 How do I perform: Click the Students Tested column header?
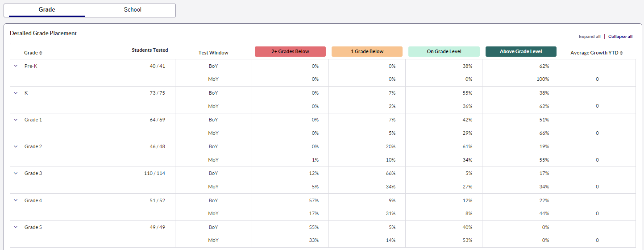(150, 50)
